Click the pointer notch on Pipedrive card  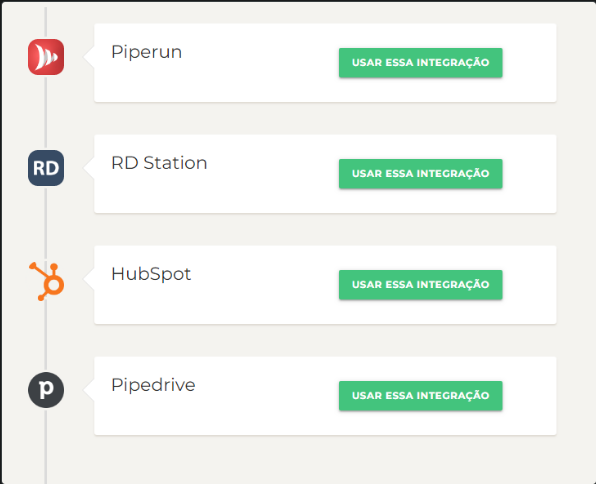pos(89,390)
